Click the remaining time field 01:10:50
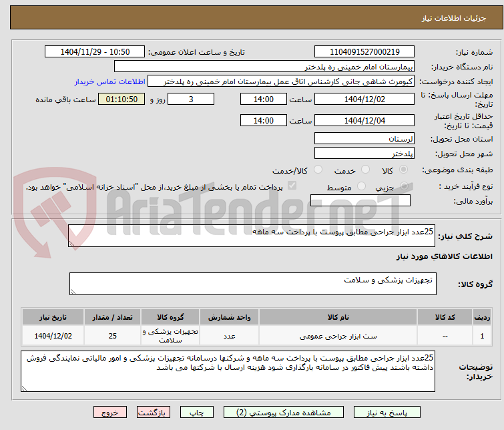The image size is (504, 430). coord(121,99)
